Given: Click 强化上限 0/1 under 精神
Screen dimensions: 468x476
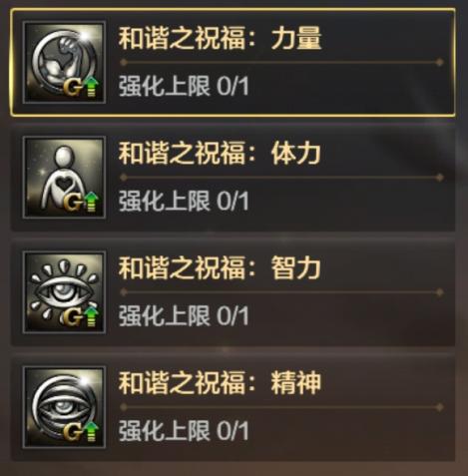Looking at the screenshot, I should (184, 431).
